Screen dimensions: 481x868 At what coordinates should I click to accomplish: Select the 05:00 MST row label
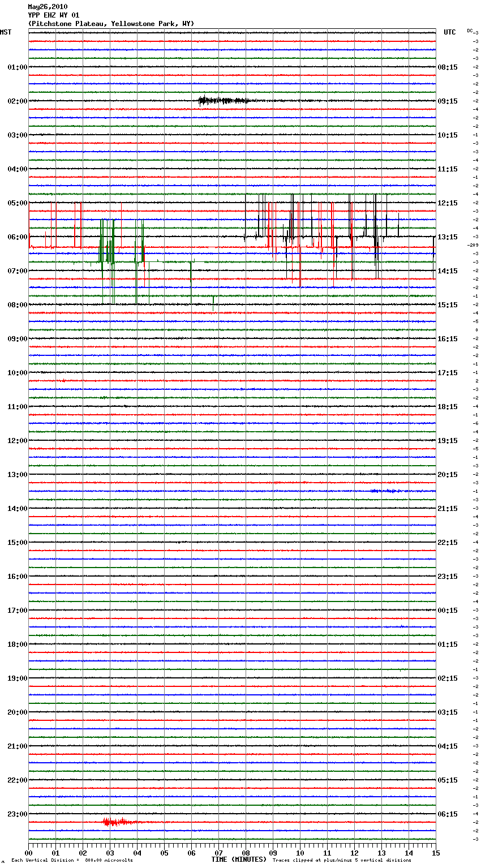(18, 203)
